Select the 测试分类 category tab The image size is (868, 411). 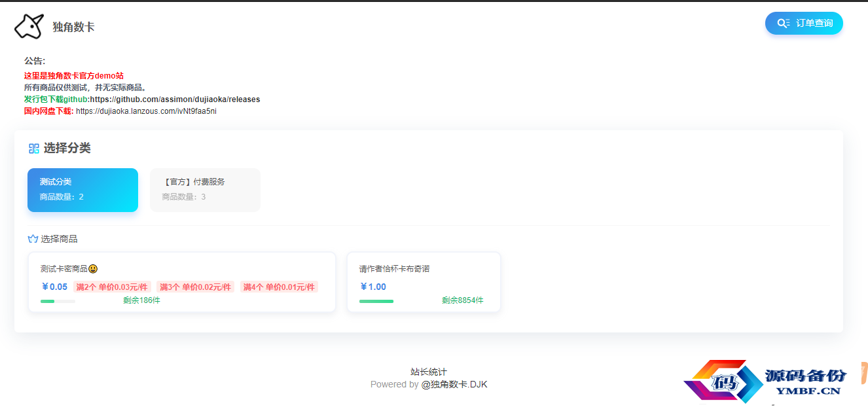[82, 190]
